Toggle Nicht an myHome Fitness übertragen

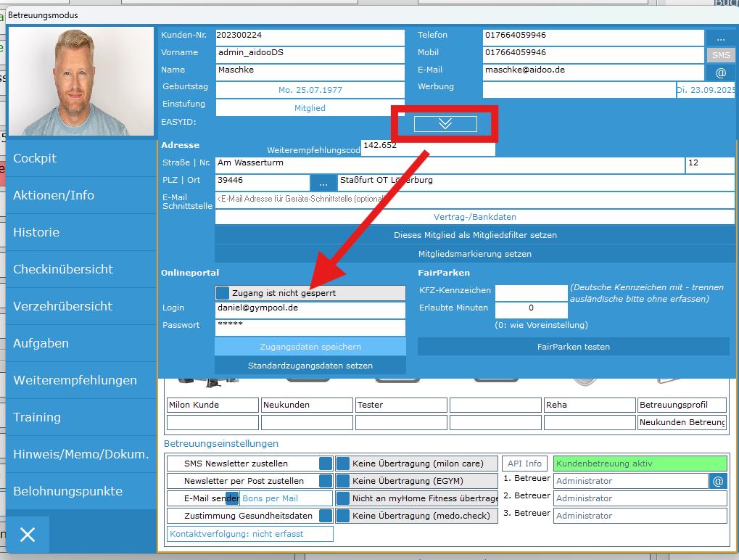343,498
